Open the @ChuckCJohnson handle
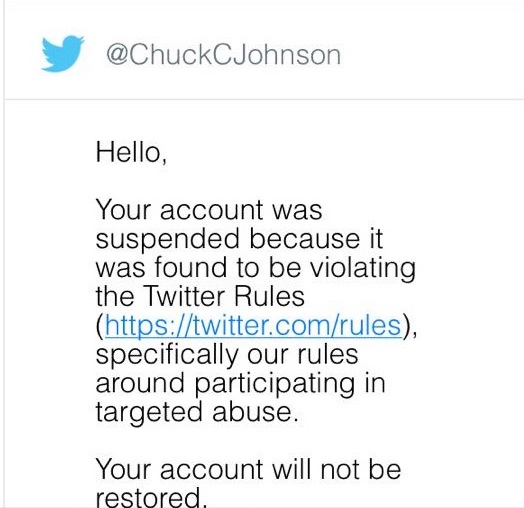The height and width of the screenshot is (508, 524). (x=224, y=55)
